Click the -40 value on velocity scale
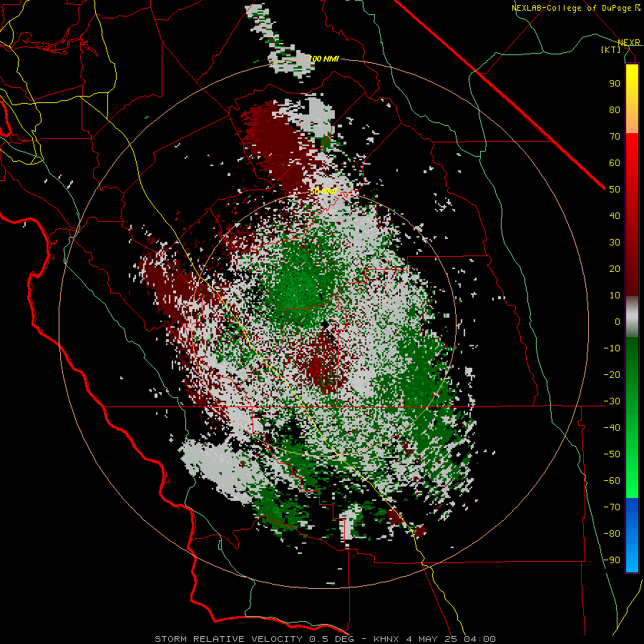The height and width of the screenshot is (644, 644). (x=612, y=428)
